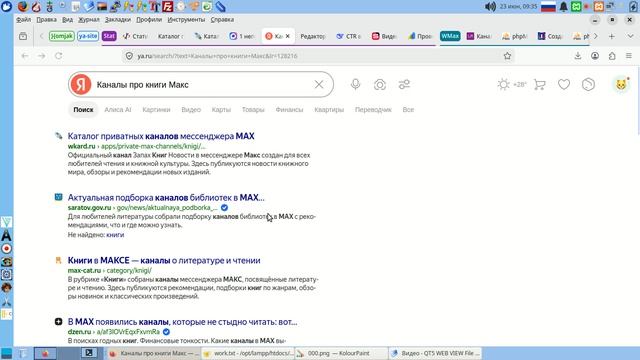
Task: Open the Firefox hamburger application menu
Action: [629, 56]
